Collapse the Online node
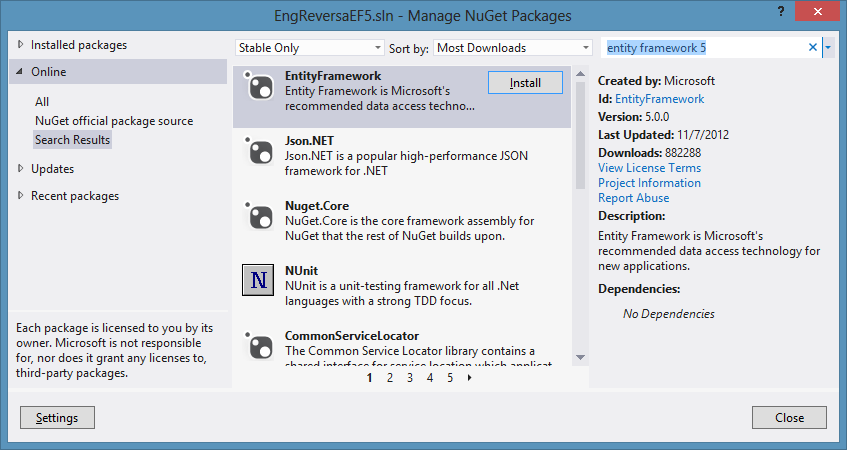 [x=20, y=71]
